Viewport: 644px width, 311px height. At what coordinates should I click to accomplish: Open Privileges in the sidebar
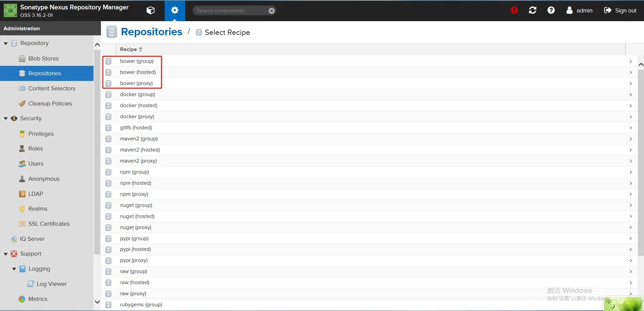pyautogui.click(x=41, y=134)
